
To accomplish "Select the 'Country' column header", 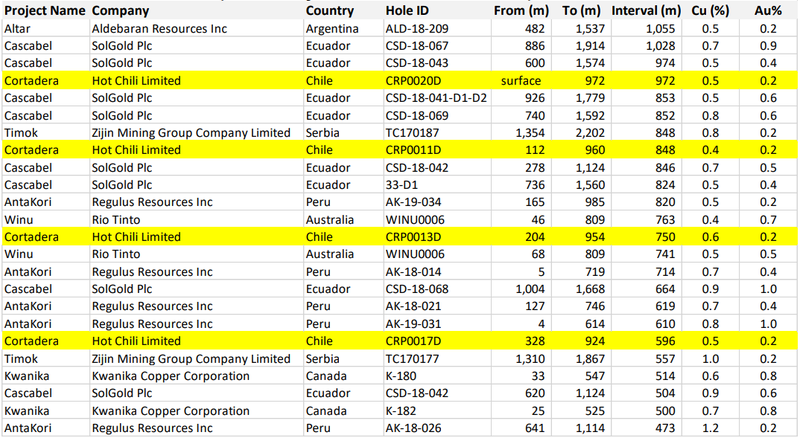I will (x=330, y=11).
